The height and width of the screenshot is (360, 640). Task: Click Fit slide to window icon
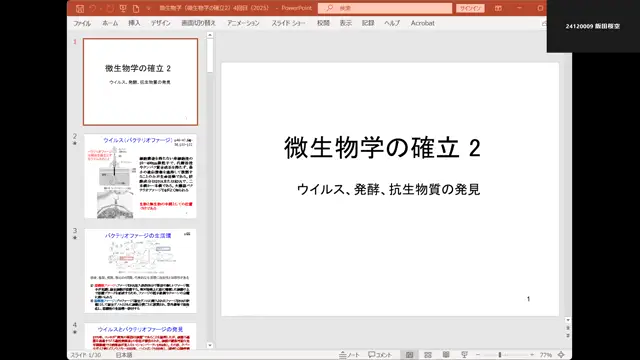click(x=562, y=355)
